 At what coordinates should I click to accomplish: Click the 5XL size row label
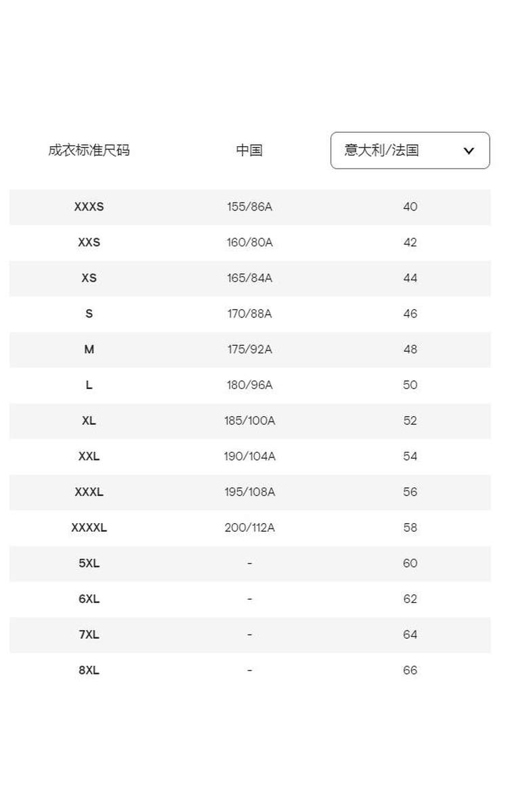[x=89, y=564]
